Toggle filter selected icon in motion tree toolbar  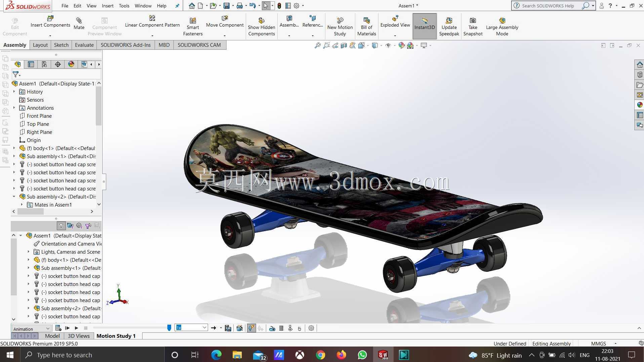pyautogui.click(x=88, y=226)
